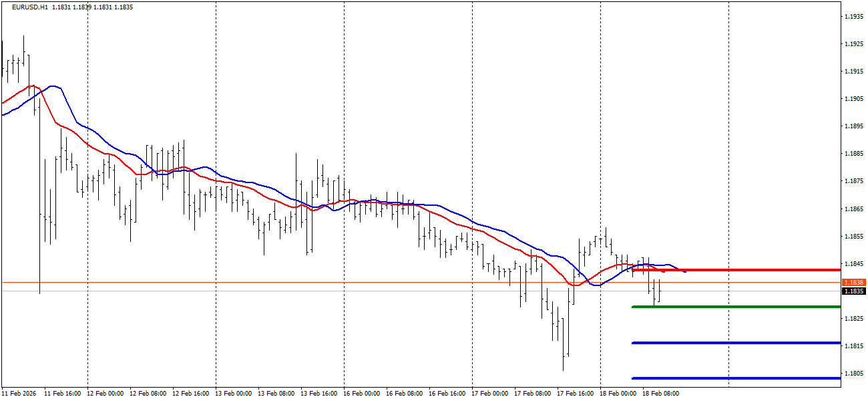This screenshot has width=868, height=401.
Task: Select the thick blue line at 1.1815
Action: [x=736, y=343]
